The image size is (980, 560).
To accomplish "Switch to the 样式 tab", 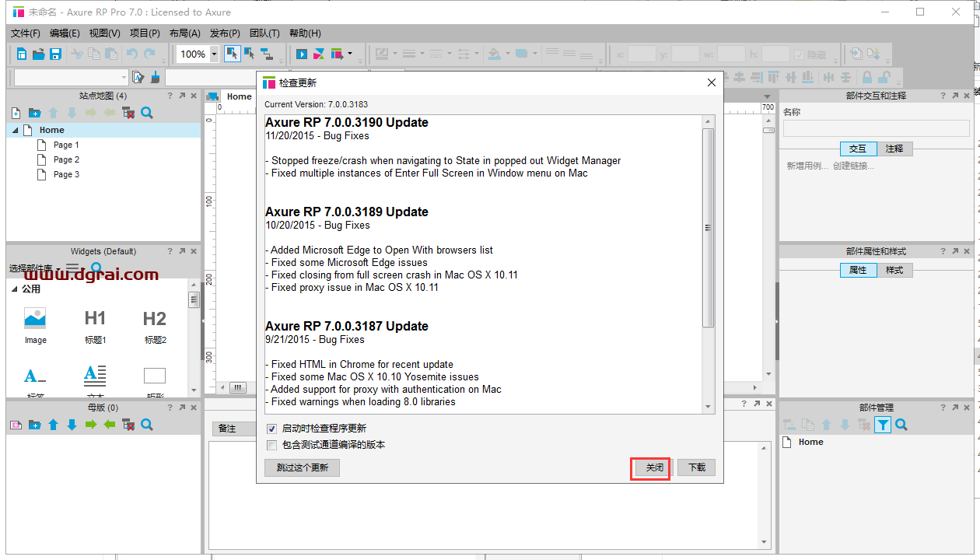I will pyautogui.click(x=893, y=270).
